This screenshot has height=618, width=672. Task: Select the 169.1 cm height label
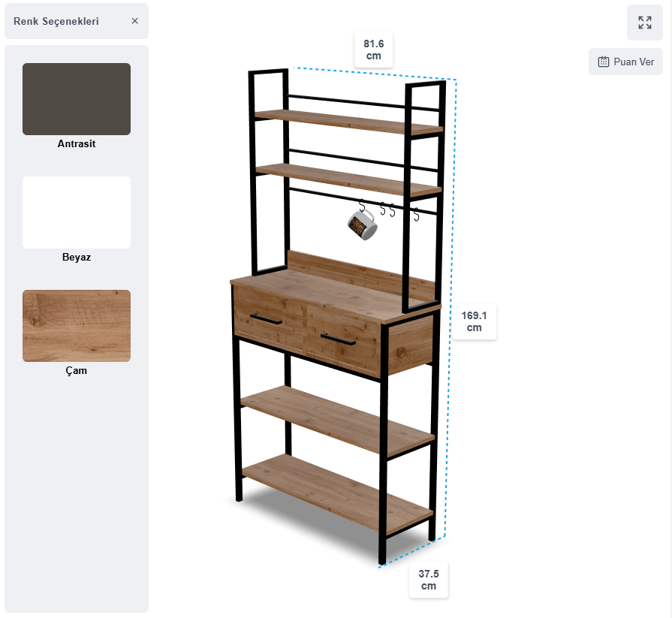[474, 321]
